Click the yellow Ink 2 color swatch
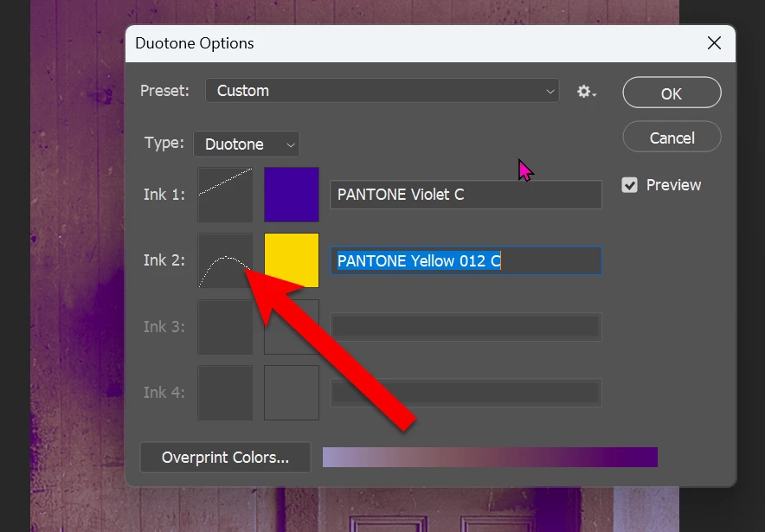 (x=292, y=260)
